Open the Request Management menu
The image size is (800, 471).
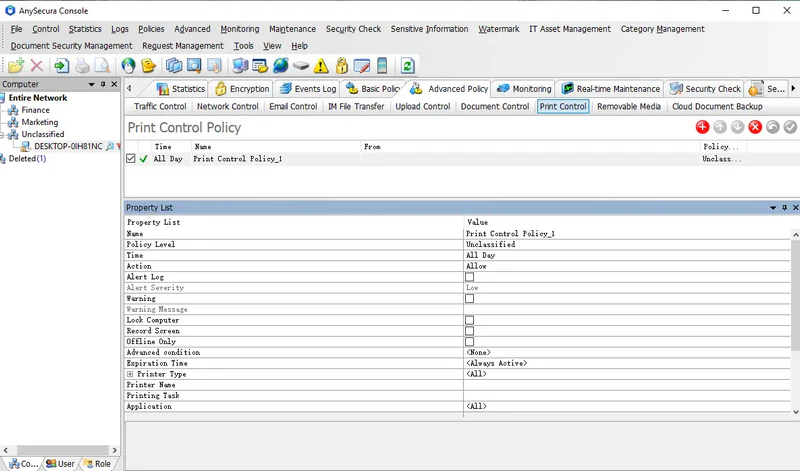tap(183, 46)
